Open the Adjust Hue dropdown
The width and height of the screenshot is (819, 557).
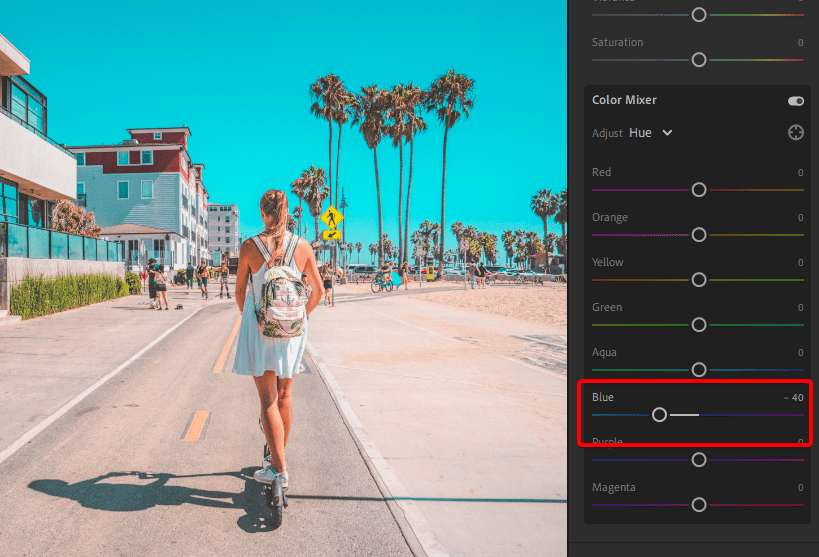[x=651, y=133]
